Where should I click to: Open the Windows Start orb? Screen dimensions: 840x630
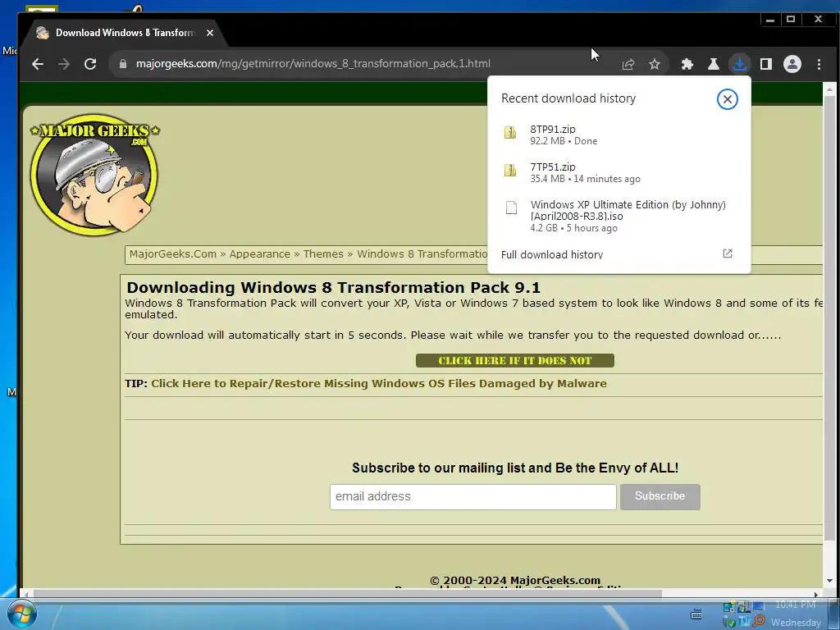pyautogui.click(x=22, y=614)
